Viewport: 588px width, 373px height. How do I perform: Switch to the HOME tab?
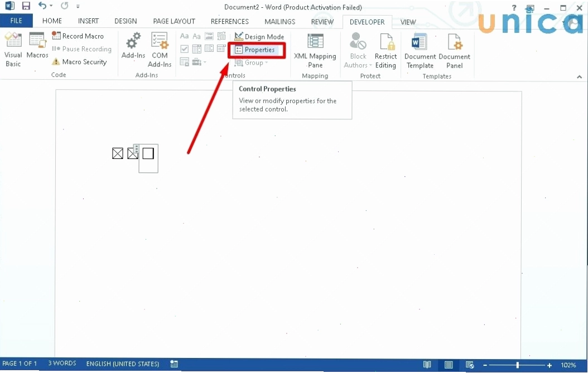pos(52,21)
